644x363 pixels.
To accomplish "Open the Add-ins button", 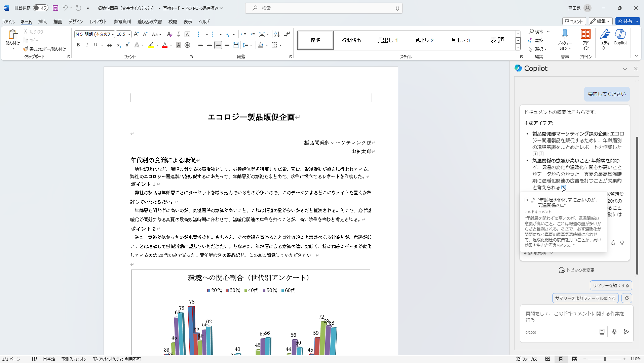I will point(585,40).
